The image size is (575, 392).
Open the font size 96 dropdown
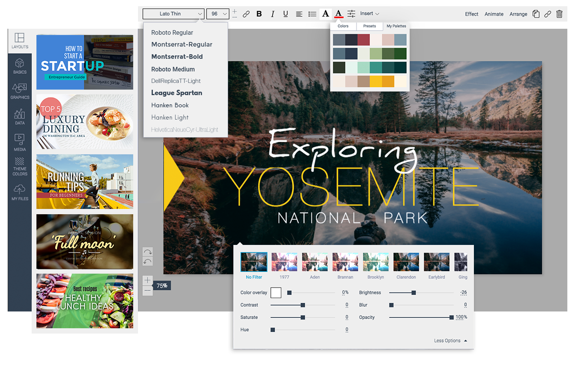point(218,14)
